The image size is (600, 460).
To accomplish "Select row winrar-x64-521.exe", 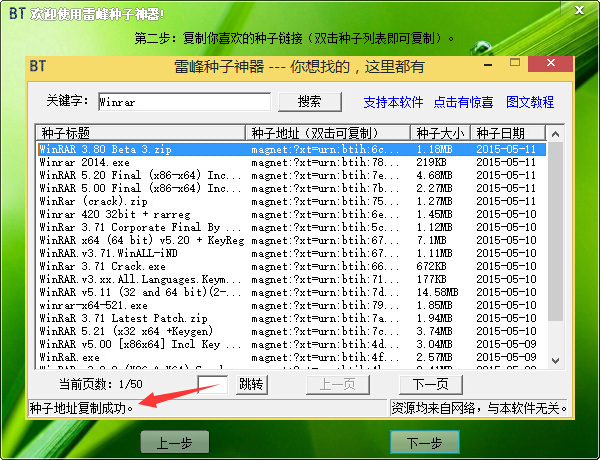I will click(292, 305).
